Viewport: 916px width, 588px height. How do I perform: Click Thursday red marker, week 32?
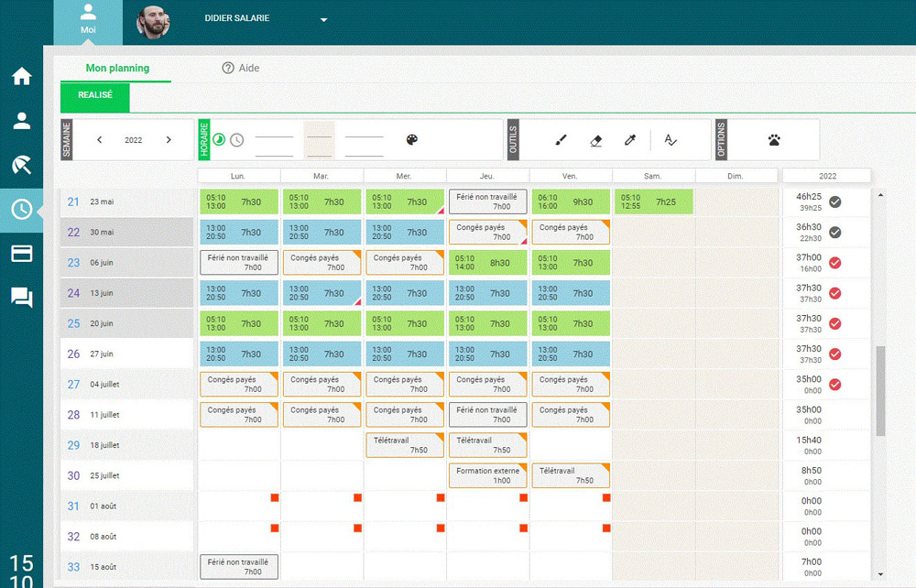(523, 528)
